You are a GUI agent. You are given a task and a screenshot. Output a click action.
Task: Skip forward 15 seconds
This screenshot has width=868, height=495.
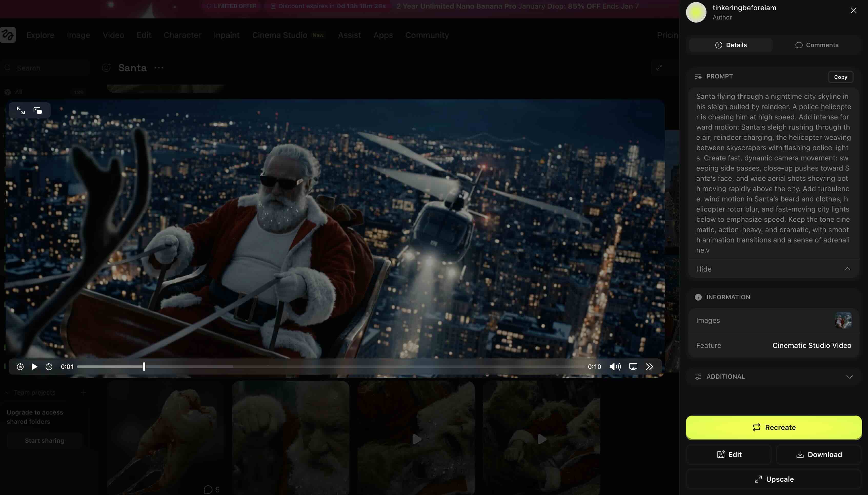pyautogui.click(x=49, y=366)
